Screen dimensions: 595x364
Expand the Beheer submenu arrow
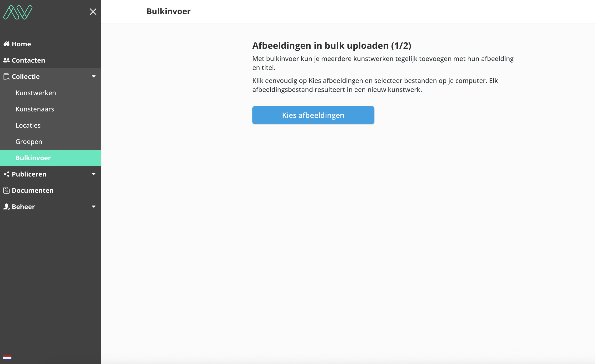click(x=94, y=207)
